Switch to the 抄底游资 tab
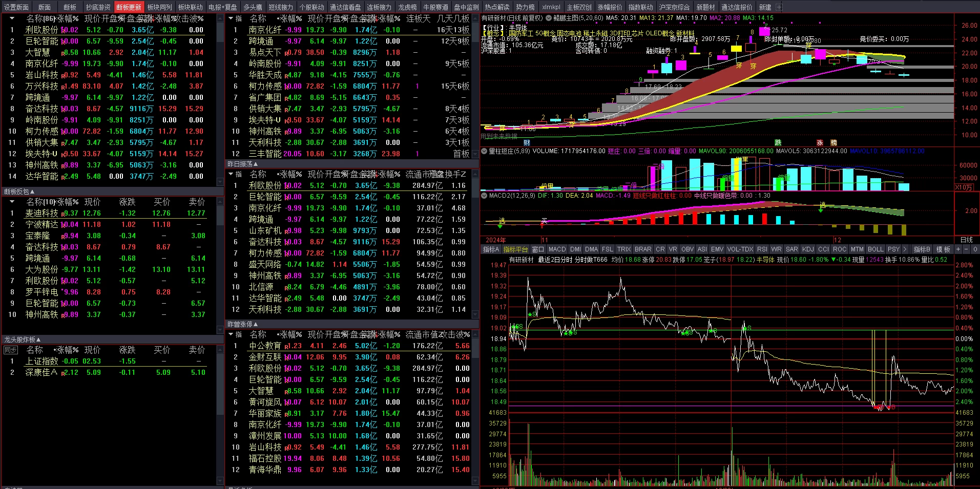This screenshot has width=980, height=489. tap(98, 7)
